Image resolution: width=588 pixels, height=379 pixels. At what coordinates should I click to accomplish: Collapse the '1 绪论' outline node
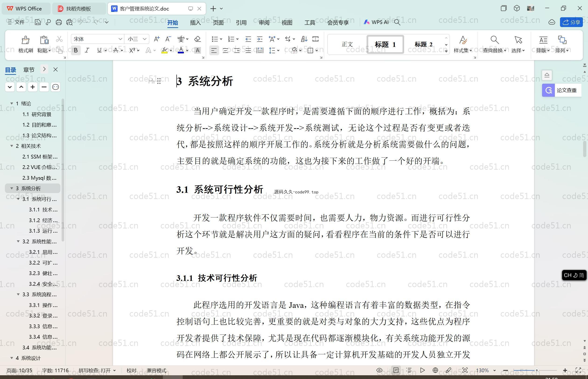12,103
